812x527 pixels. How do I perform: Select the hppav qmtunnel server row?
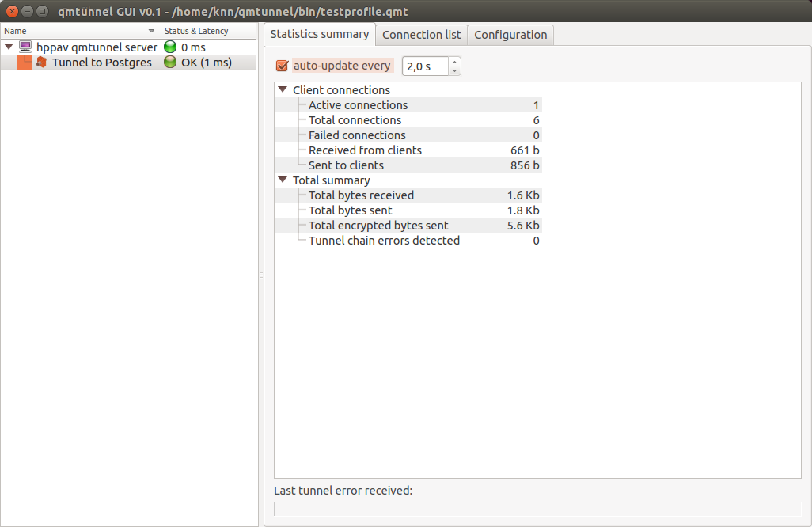click(128, 47)
